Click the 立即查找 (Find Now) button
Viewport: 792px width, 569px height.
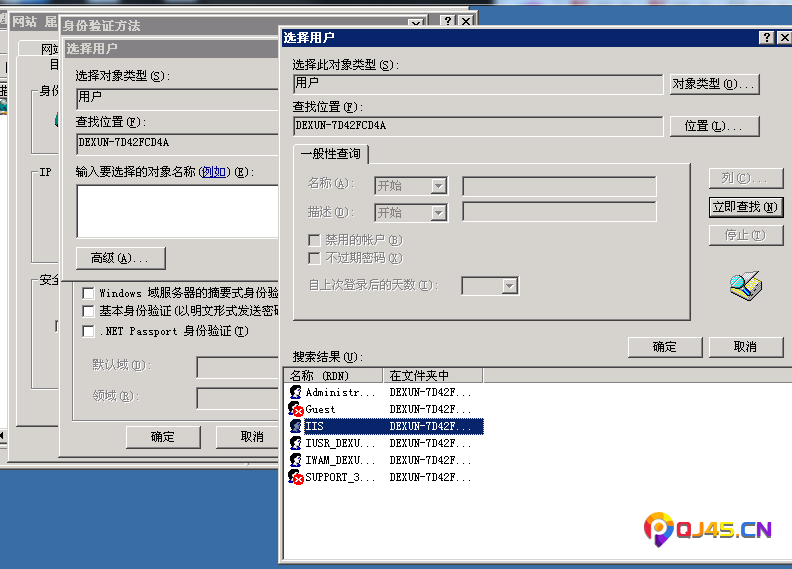pyautogui.click(x=745, y=207)
